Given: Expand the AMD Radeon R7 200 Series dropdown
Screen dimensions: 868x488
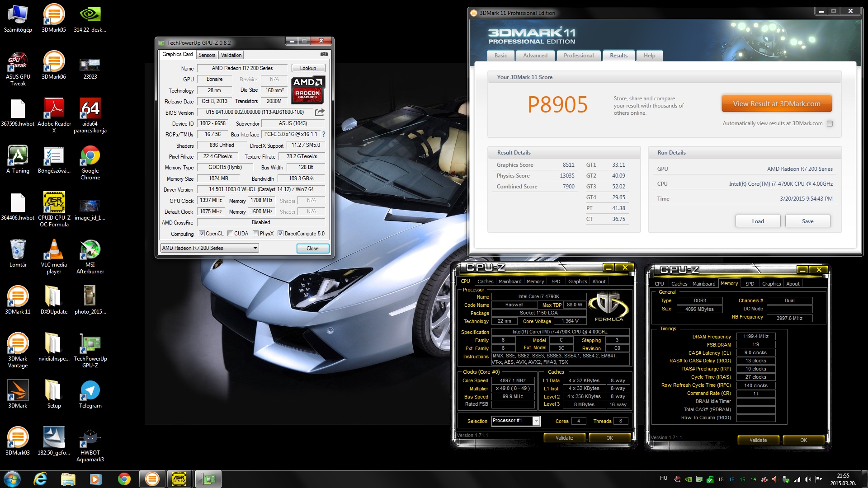Looking at the screenshot, I should pos(255,248).
